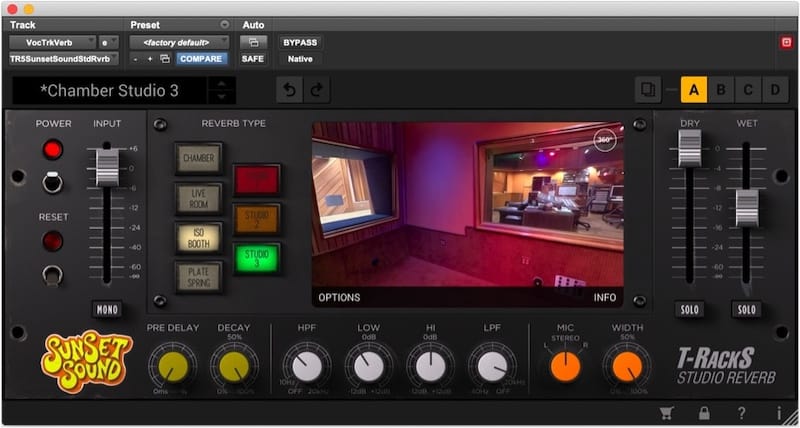
Task: Toggle the SAFE automation button
Action: [253, 59]
